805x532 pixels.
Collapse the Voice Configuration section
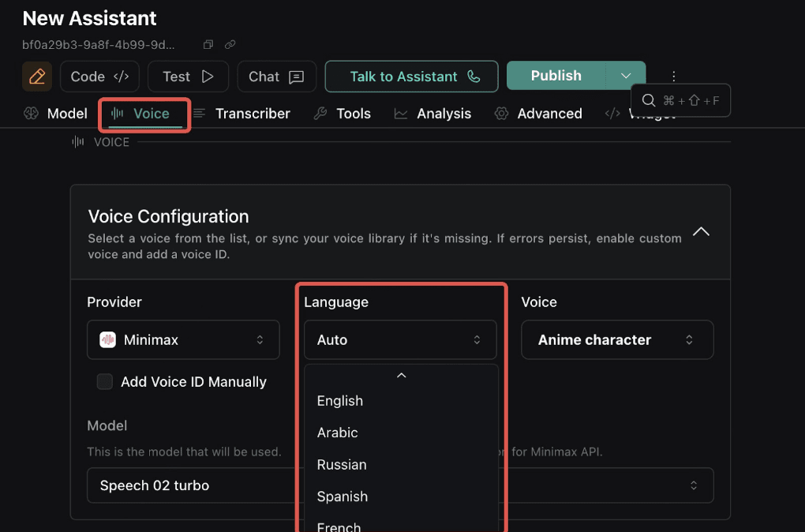pyautogui.click(x=700, y=232)
